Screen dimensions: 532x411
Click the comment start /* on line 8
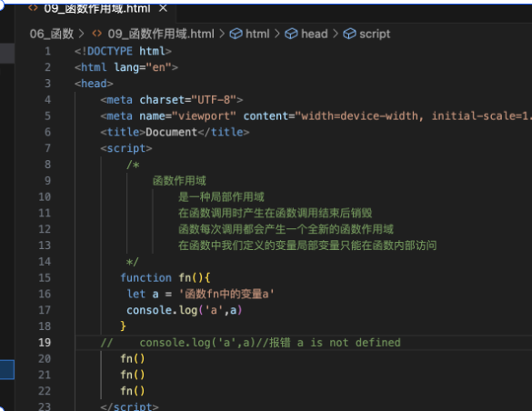133,165
